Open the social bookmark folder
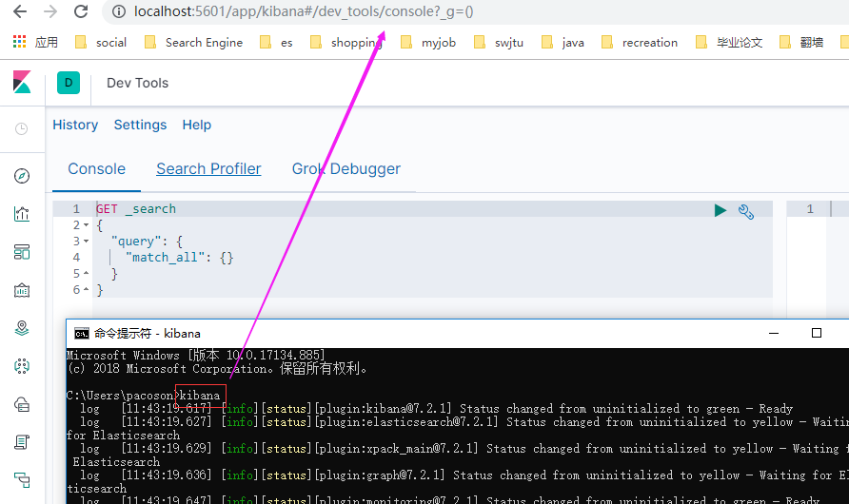 (101, 42)
